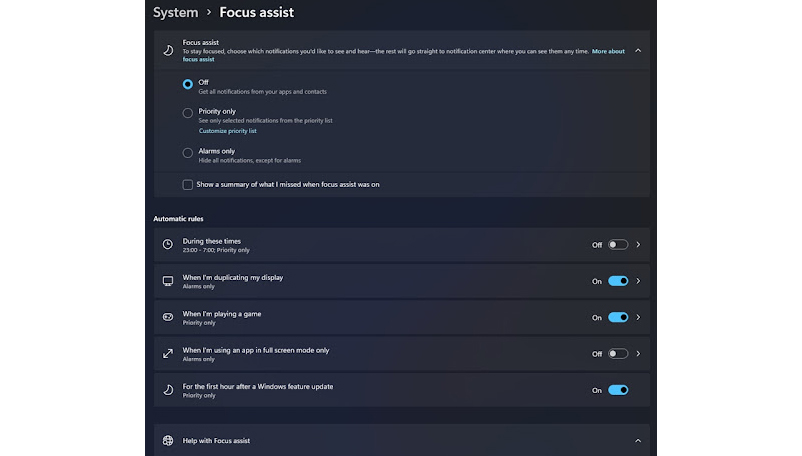Screen dimensions: 802x456
Task: Click the moon icon beside Focus assist header
Action: [x=168, y=50]
